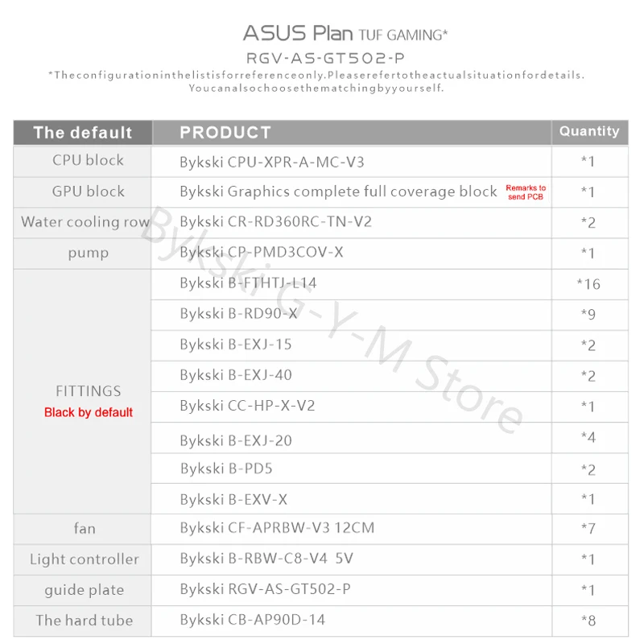Click the red 'Black by default' text
644x644 pixels.
(x=89, y=412)
